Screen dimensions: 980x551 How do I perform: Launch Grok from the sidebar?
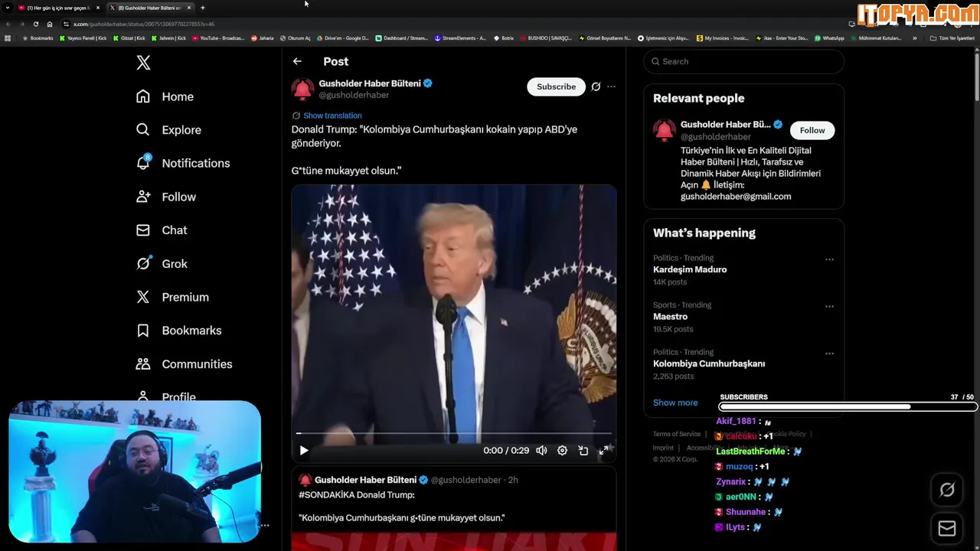(162, 263)
